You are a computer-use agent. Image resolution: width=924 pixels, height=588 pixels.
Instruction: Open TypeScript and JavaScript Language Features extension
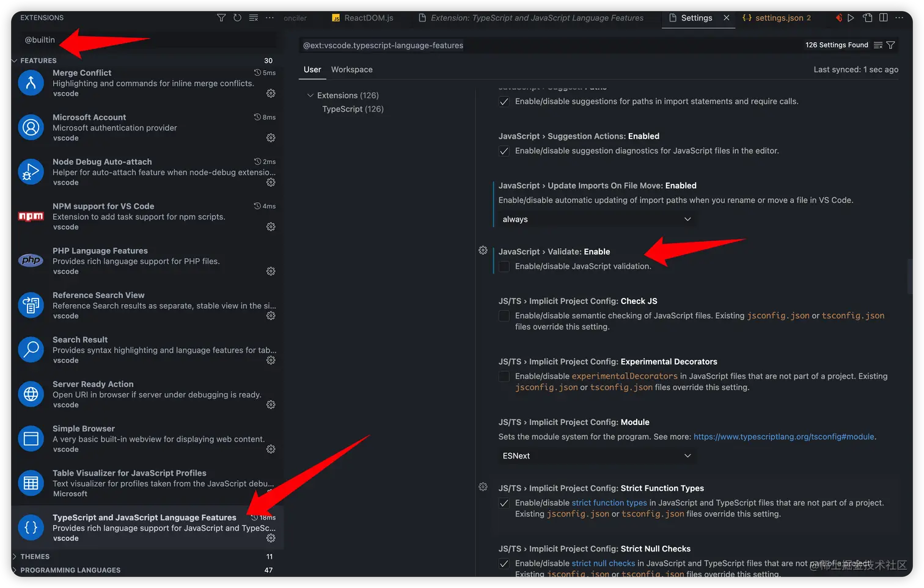147,527
